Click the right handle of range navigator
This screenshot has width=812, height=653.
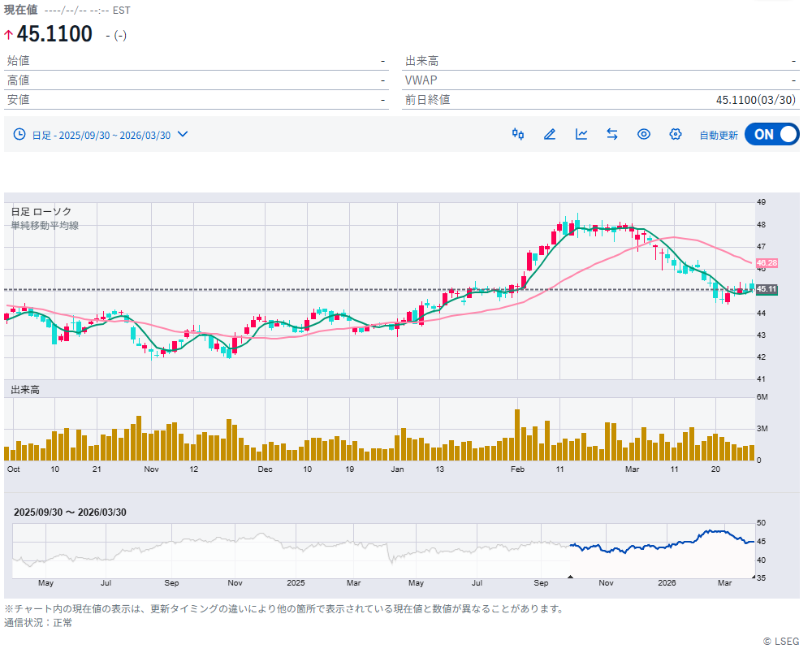click(x=754, y=577)
